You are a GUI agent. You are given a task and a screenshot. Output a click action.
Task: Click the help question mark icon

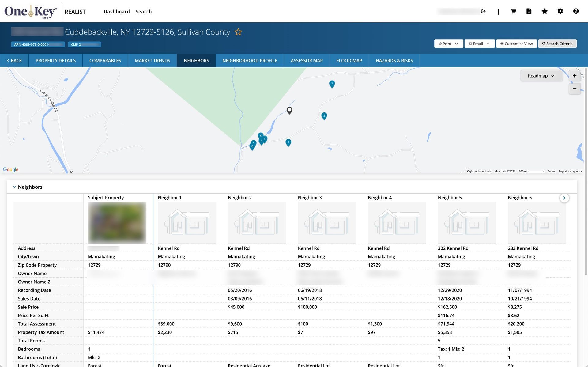(576, 11)
